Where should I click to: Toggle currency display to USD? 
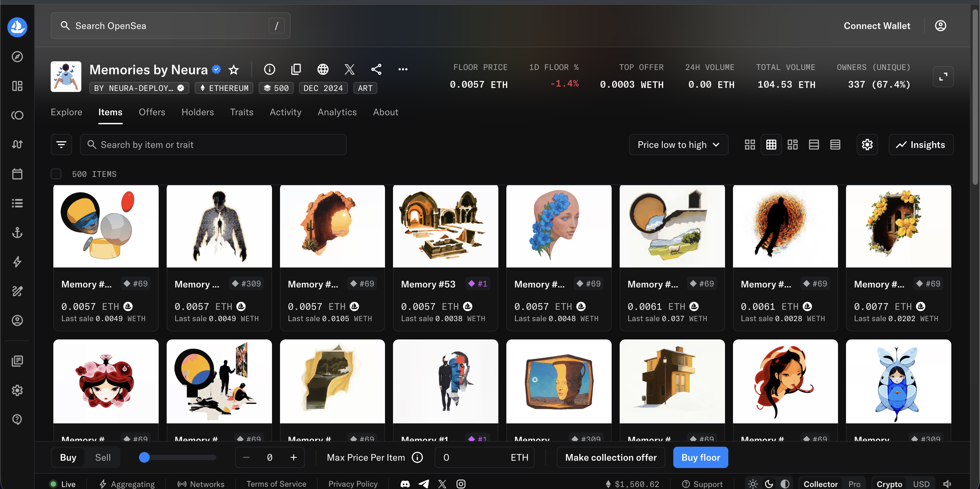pos(921,484)
